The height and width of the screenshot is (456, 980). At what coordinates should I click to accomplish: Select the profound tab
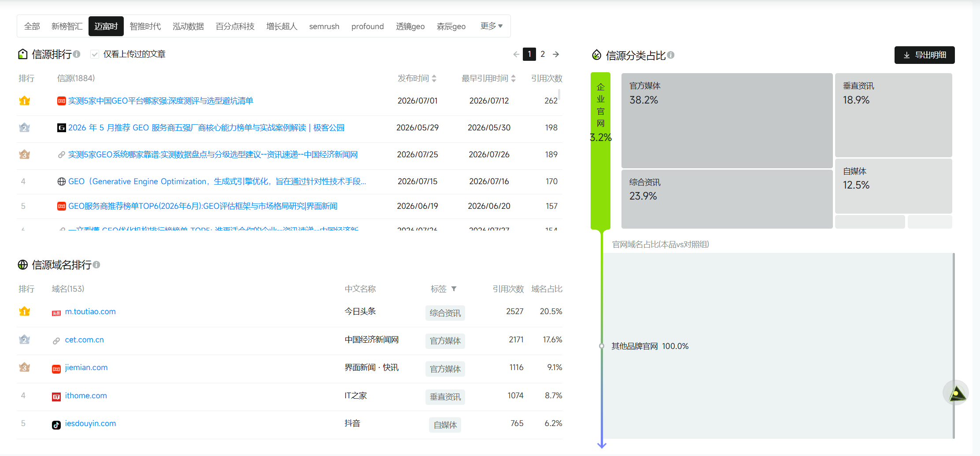(x=368, y=26)
